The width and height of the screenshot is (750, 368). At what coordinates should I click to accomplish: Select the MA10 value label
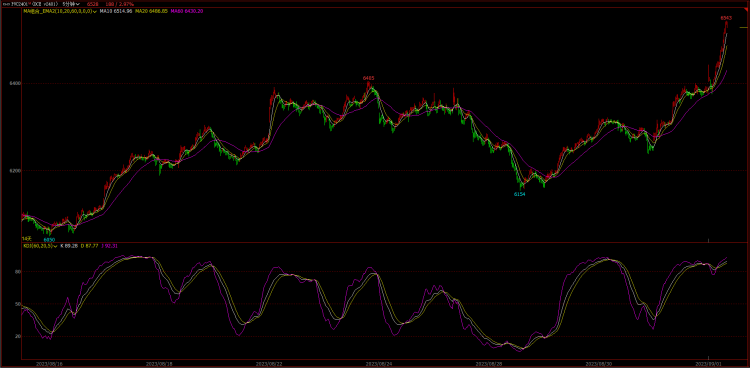[116, 11]
